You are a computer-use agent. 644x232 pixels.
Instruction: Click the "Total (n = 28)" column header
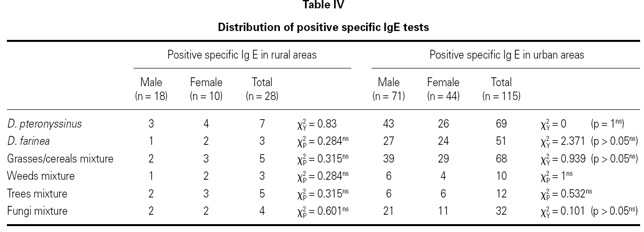(x=262, y=89)
